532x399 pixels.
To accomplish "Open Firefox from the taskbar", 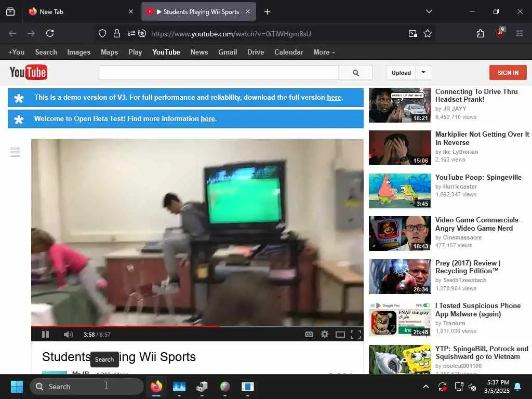I will [156, 387].
